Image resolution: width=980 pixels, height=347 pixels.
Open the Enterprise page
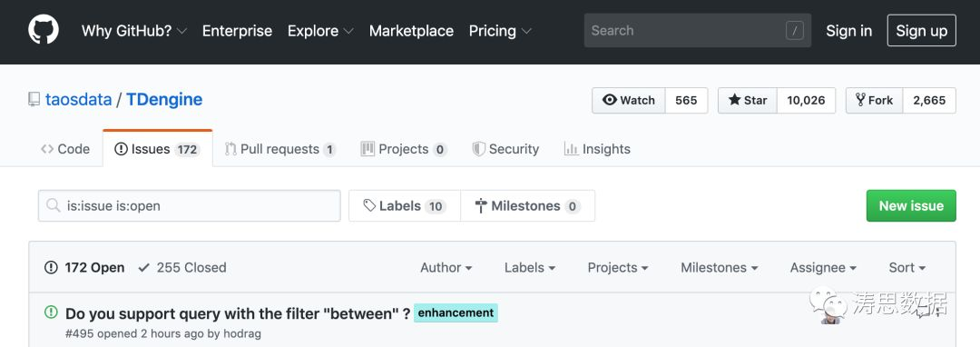(237, 31)
